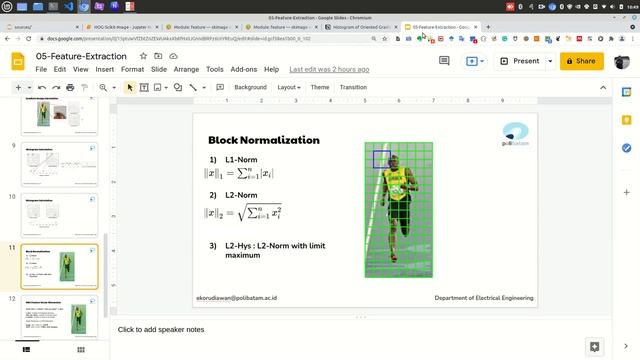Viewport: 640px width, 360px height.
Task: Undo the last action
Action: pos(42,87)
